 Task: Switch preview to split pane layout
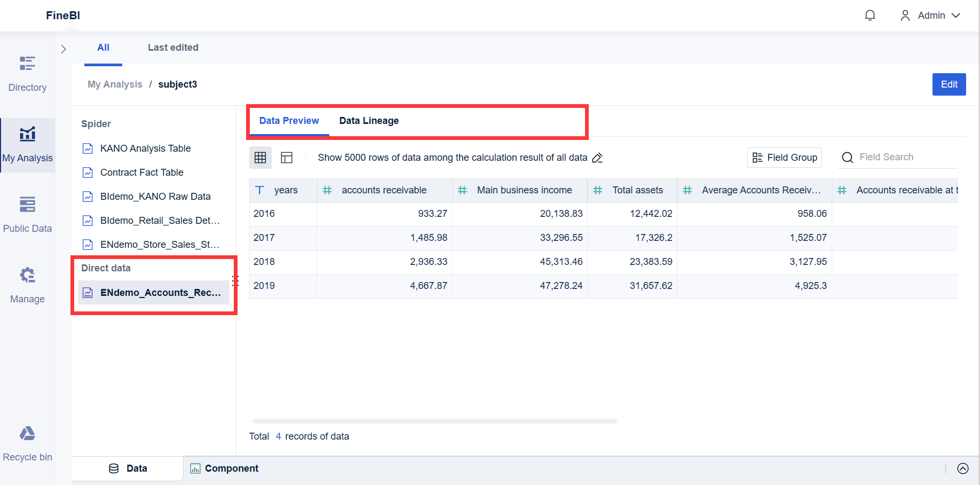(x=287, y=157)
